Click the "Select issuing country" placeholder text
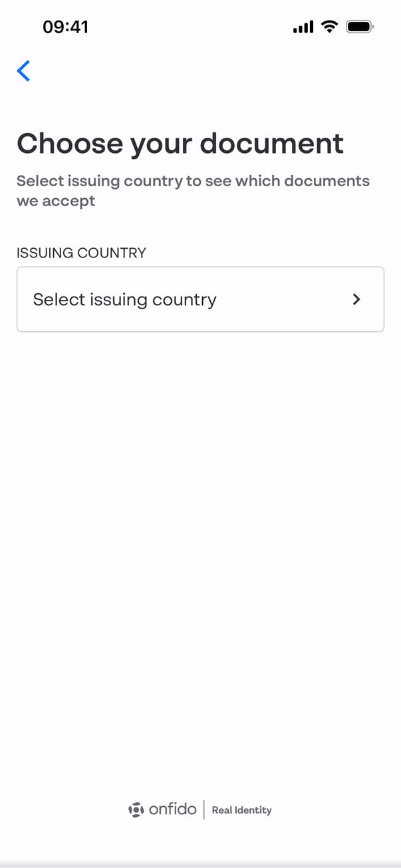This screenshot has height=868, width=401. [x=124, y=299]
